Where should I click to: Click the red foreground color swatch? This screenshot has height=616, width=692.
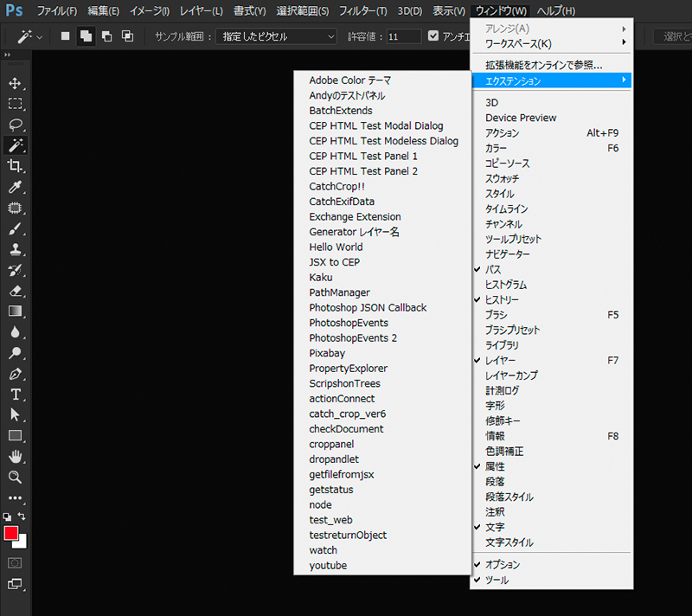(x=10, y=533)
